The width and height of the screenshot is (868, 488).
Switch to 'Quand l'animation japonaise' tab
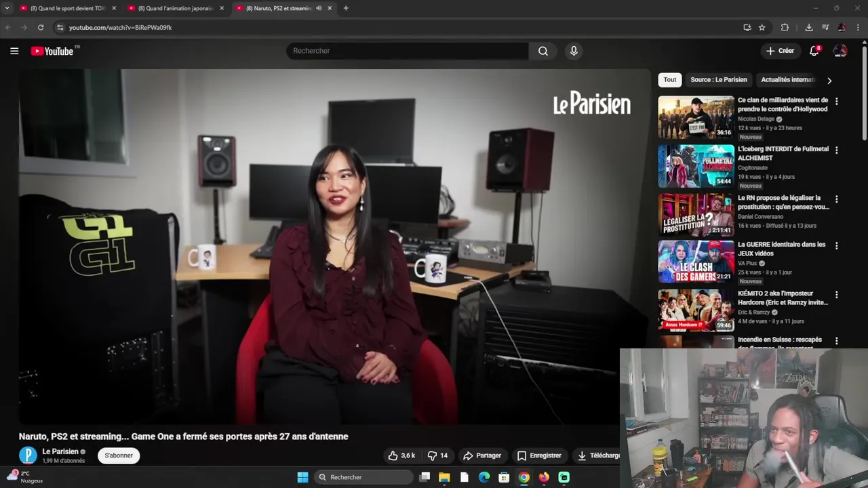175,8
